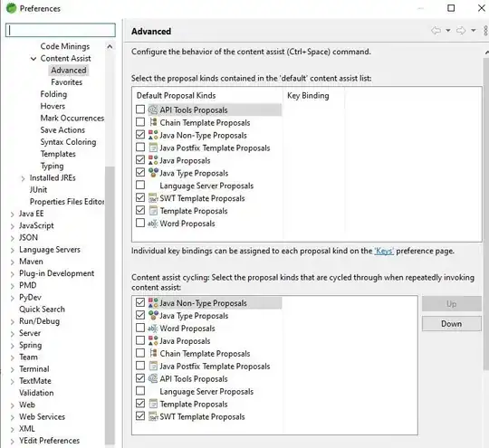Enable Word Proposals in default list
The width and height of the screenshot is (489, 448).
[x=140, y=223]
